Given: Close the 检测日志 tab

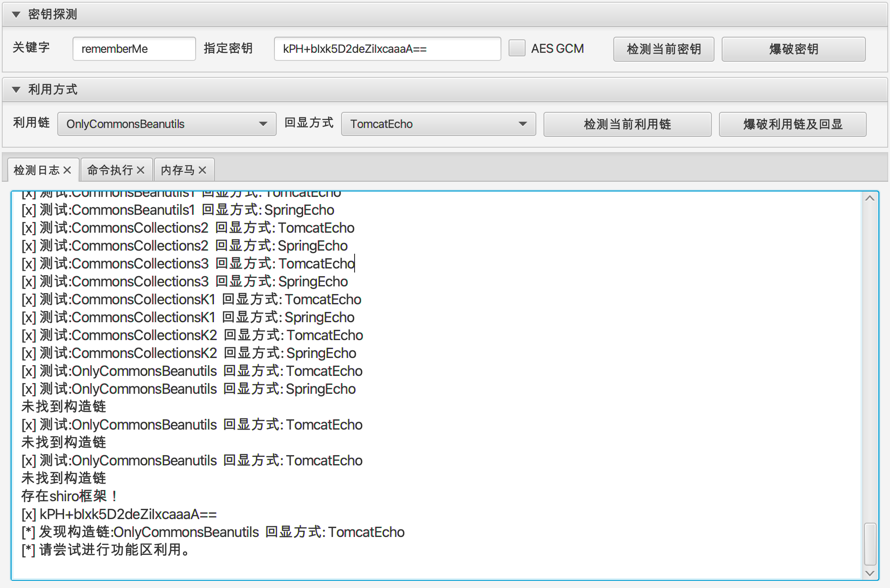Looking at the screenshot, I should [67, 170].
